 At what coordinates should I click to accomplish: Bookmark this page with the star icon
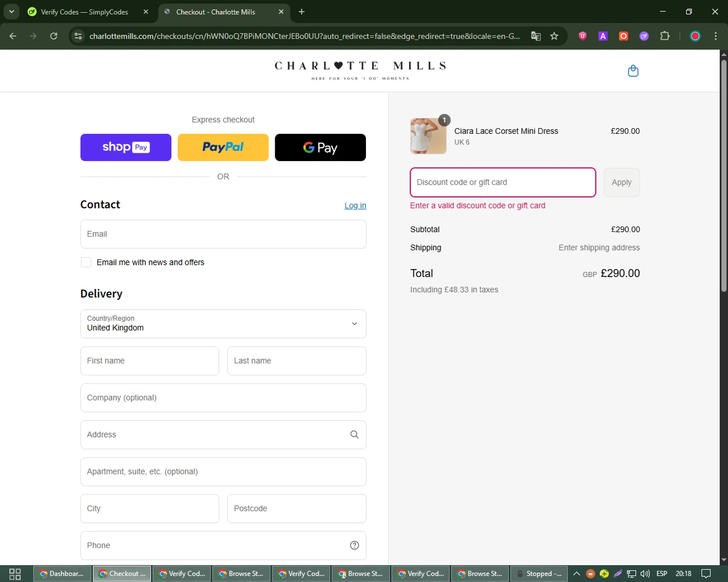pos(554,36)
